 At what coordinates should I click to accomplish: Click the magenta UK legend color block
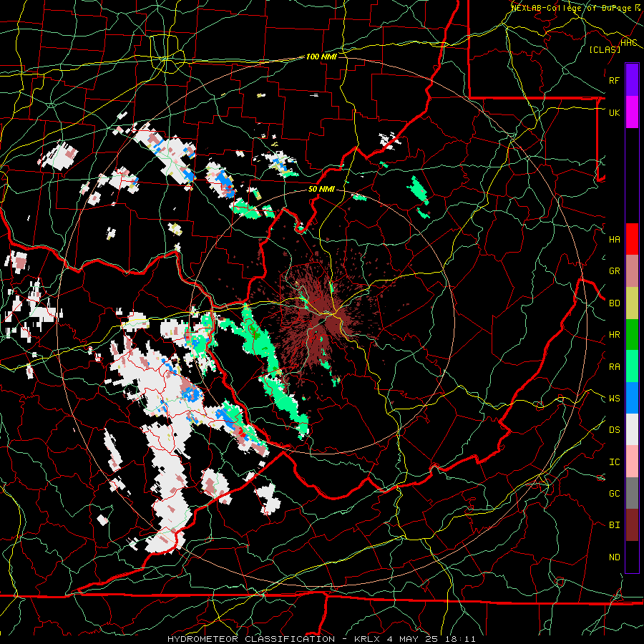pos(632,112)
